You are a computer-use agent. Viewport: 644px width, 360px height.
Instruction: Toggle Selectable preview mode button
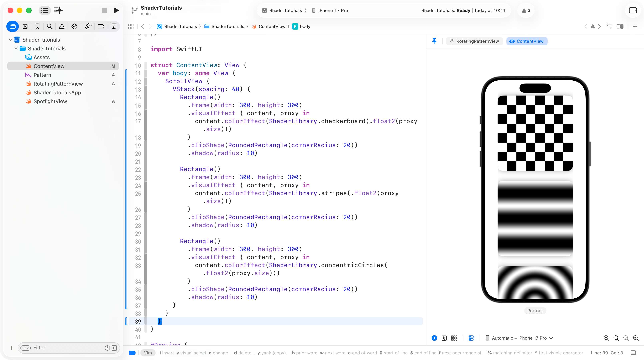(x=444, y=338)
